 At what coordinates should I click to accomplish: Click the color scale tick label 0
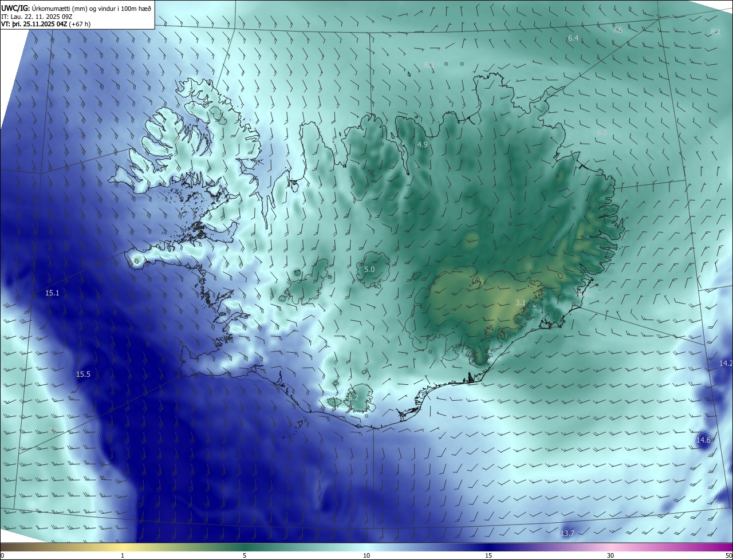(2, 556)
